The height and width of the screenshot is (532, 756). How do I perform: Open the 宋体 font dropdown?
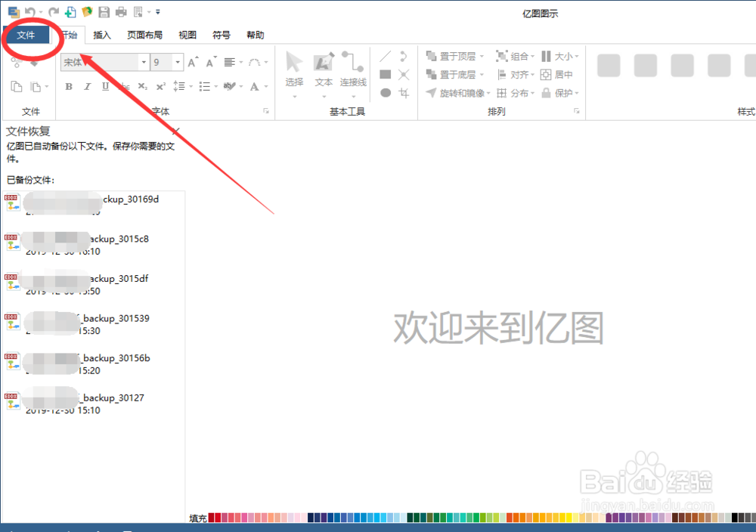point(143,62)
